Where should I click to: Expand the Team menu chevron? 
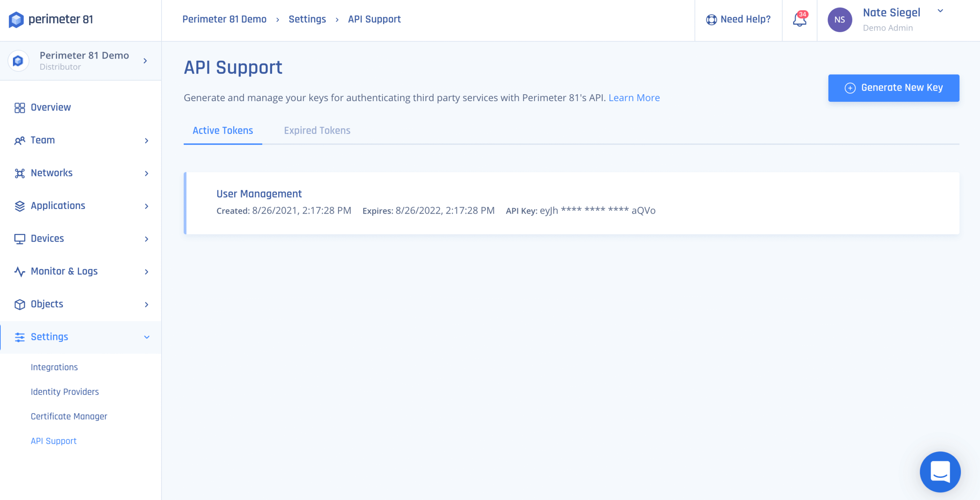(146, 141)
